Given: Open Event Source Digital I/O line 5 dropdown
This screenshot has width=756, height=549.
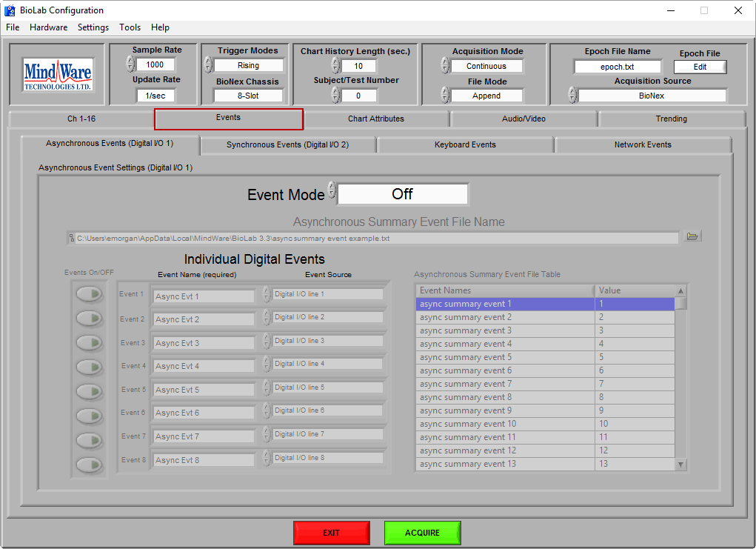Looking at the screenshot, I should click(328, 387).
